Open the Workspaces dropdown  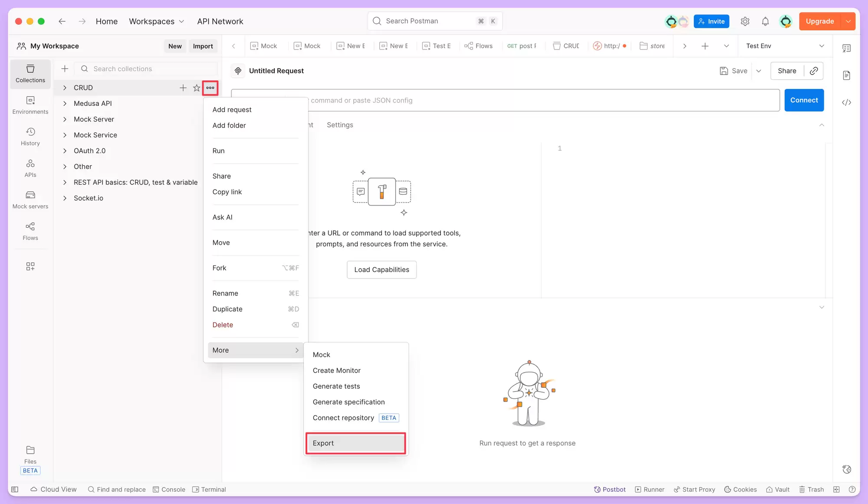[x=157, y=21]
